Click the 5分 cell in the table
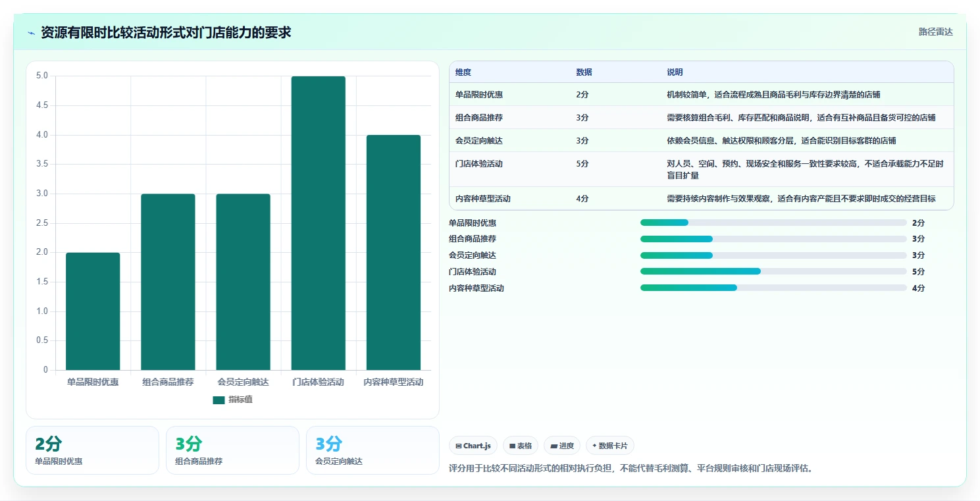 pos(582,164)
